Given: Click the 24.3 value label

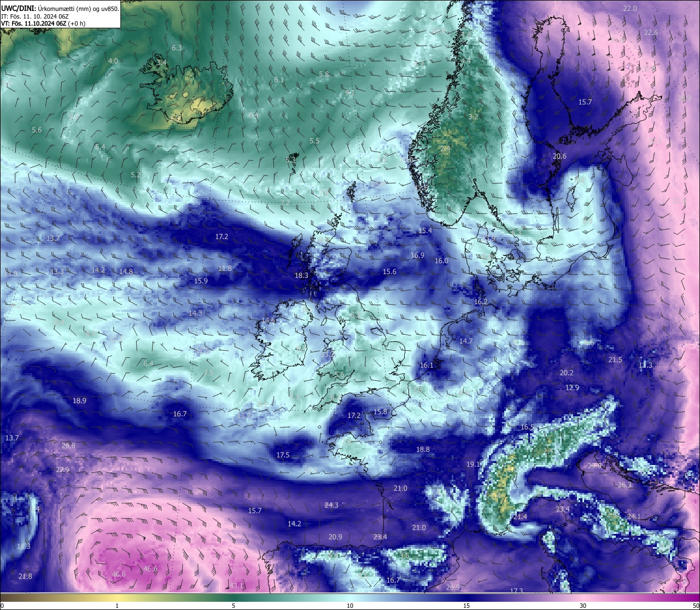Looking at the screenshot, I should click(331, 504).
